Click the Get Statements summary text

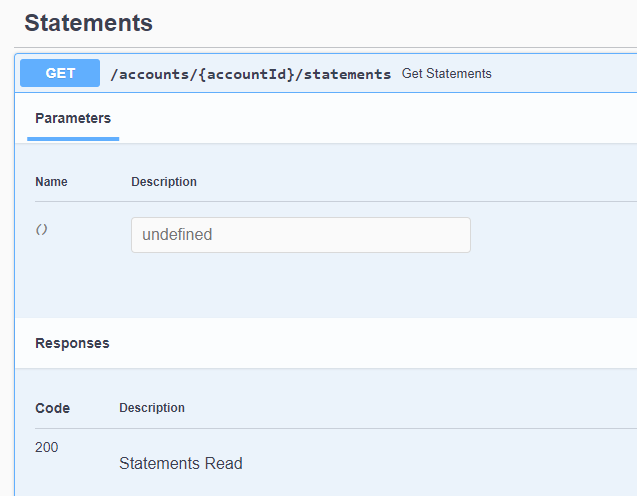point(446,74)
